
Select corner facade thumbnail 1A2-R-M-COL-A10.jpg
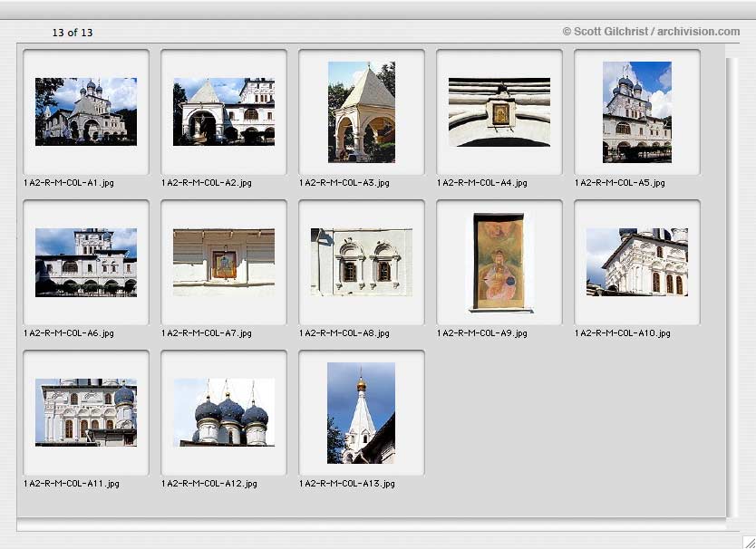coord(637,262)
